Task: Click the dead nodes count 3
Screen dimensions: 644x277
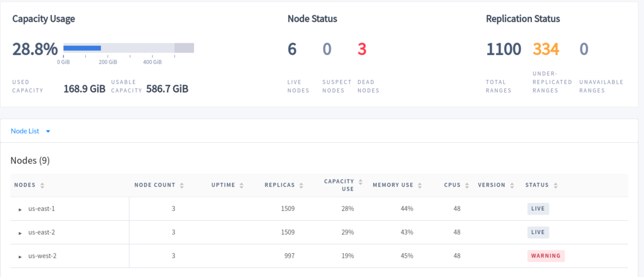Action: tap(362, 49)
